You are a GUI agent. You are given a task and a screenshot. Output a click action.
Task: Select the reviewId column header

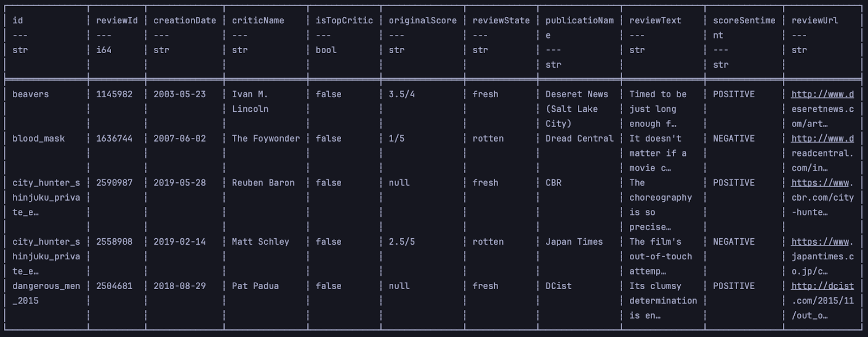point(117,21)
